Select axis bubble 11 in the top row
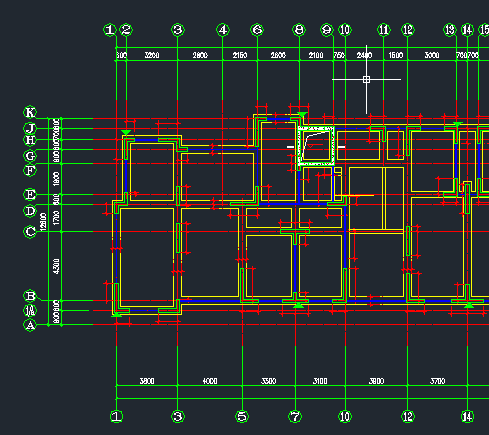This screenshot has height=435, width=489. (x=384, y=30)
